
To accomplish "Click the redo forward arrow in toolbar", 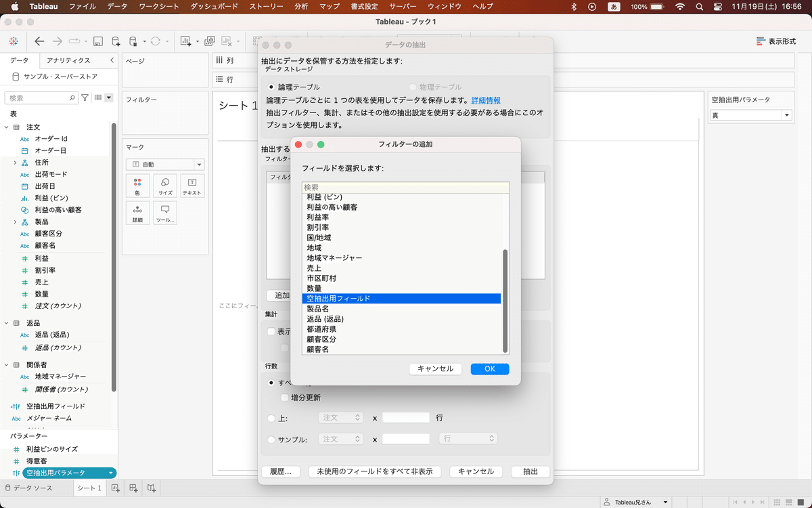I will pyautogui.click(x=58, y=41).
